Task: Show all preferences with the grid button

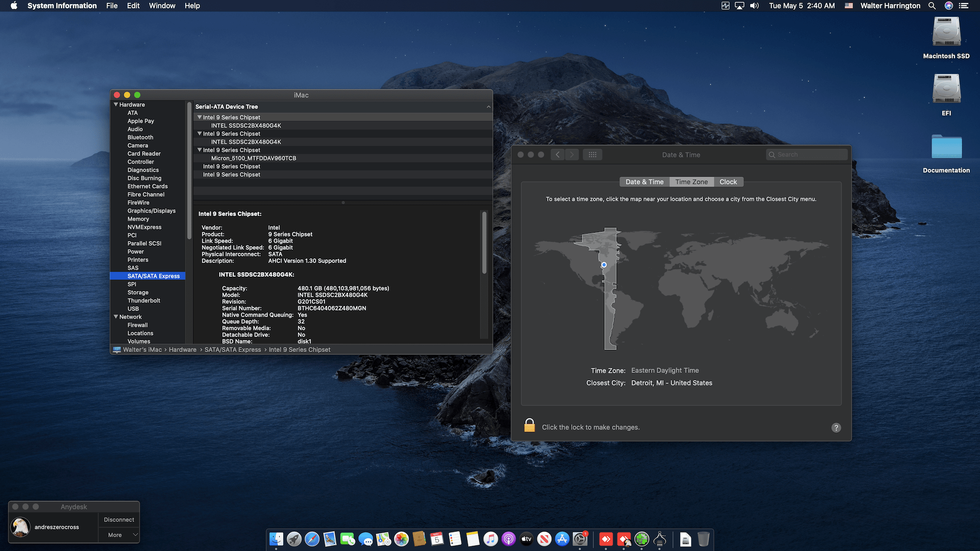Action: [x=593, y=155]
